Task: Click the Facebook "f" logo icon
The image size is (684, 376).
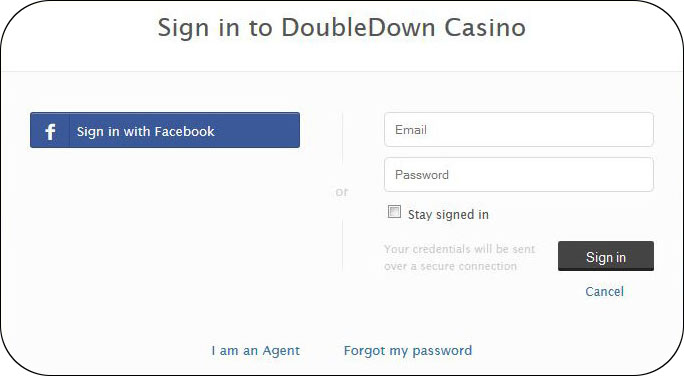Action: 50,131
